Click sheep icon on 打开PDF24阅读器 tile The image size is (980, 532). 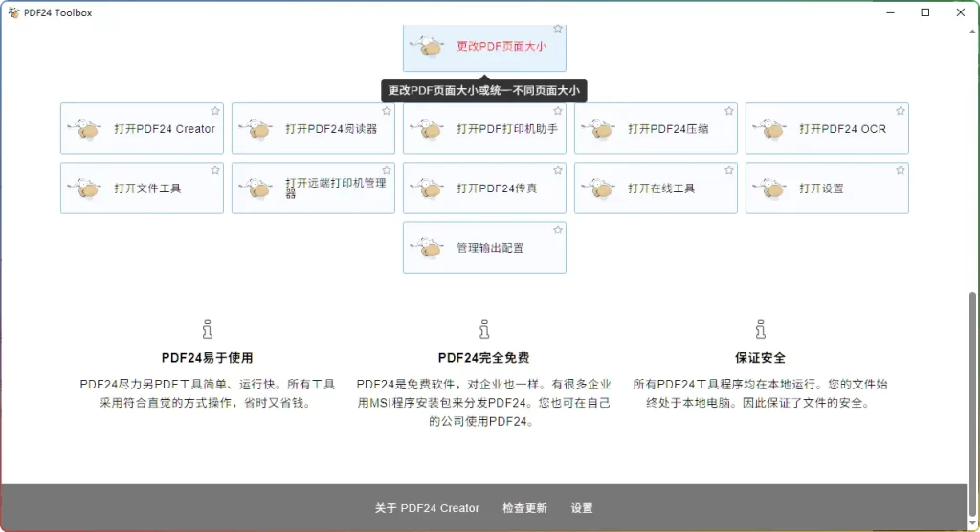pos(256,129)
